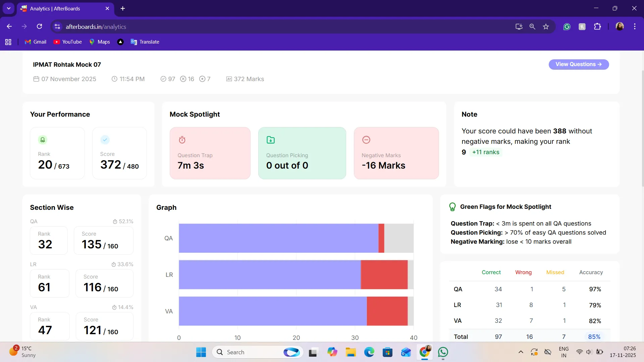Image resolution: width=644 pixels, height=362 pixels.
Task: Open the Chrome three-dot menu
Action: click(635, 26)
